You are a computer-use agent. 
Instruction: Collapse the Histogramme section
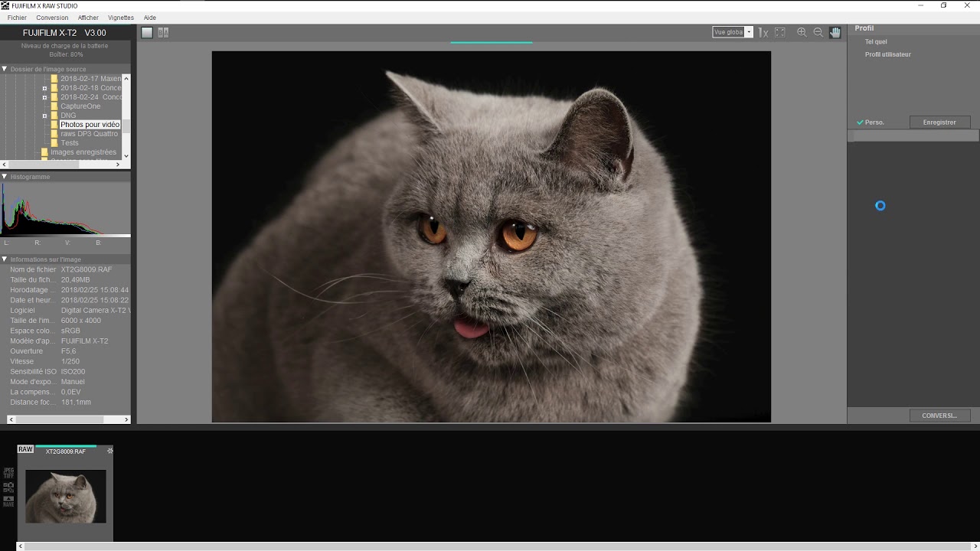pyautogui.click(x=5, y=177)
